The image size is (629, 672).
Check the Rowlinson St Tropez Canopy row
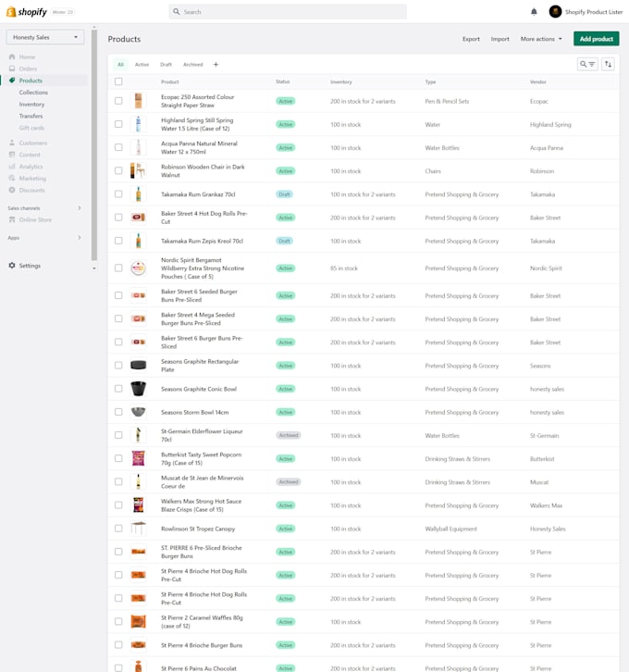pos(118,529)
